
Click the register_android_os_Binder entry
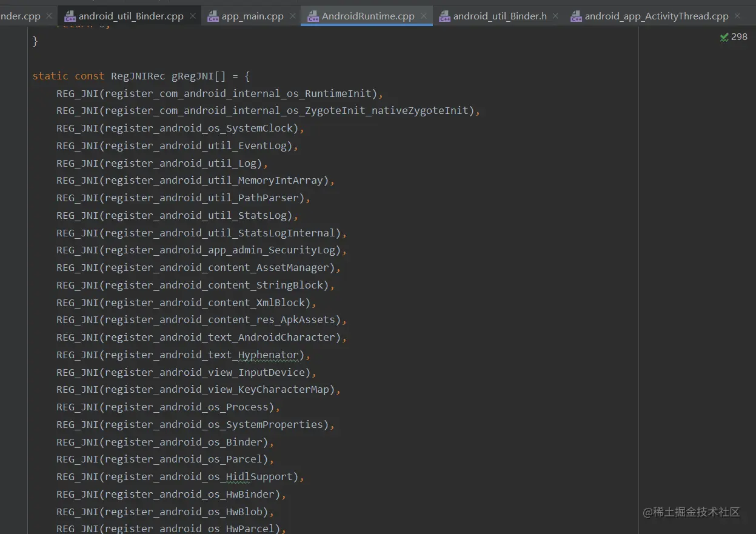(166, 442)
